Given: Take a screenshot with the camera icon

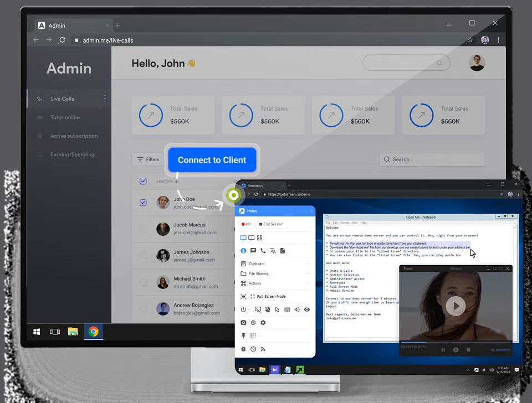Looking at the screenshot, I should [243, 323].
